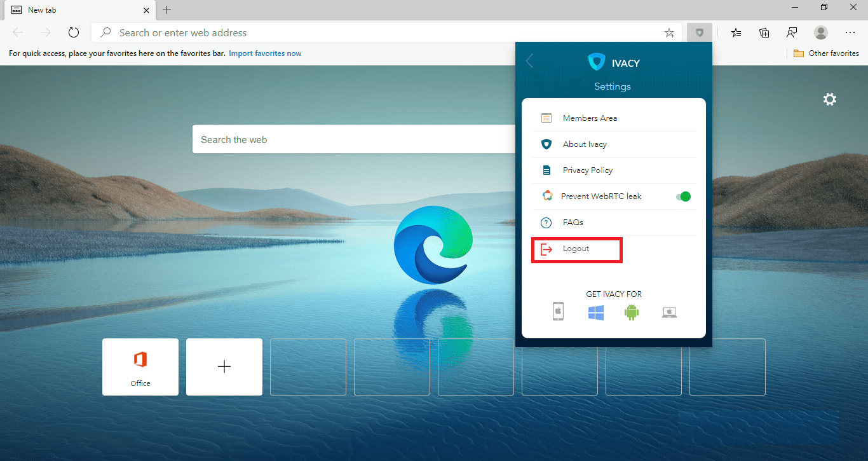Go back using the Ivacy panel chevron

point(529,61)
